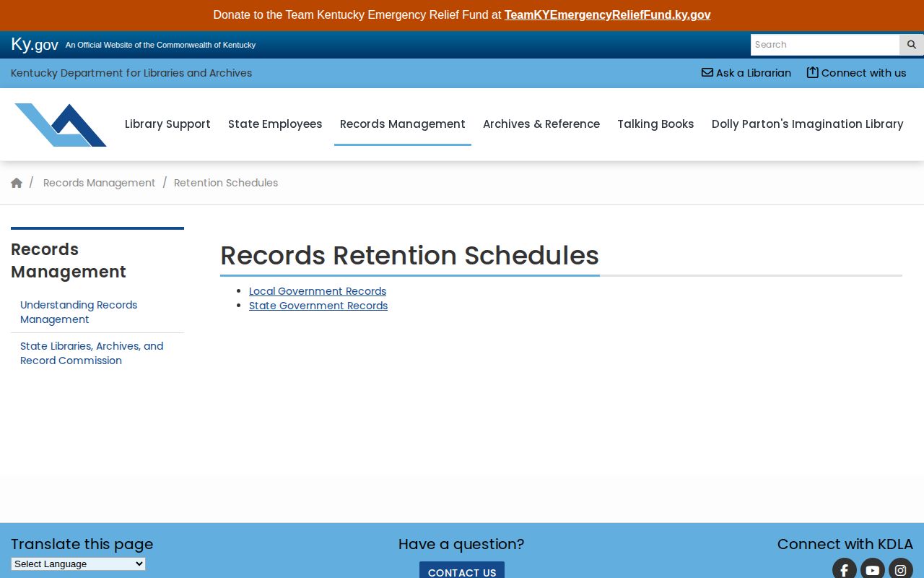Click the KDLA logo
The image size is (924, 578).
click(x=61, y=124)
